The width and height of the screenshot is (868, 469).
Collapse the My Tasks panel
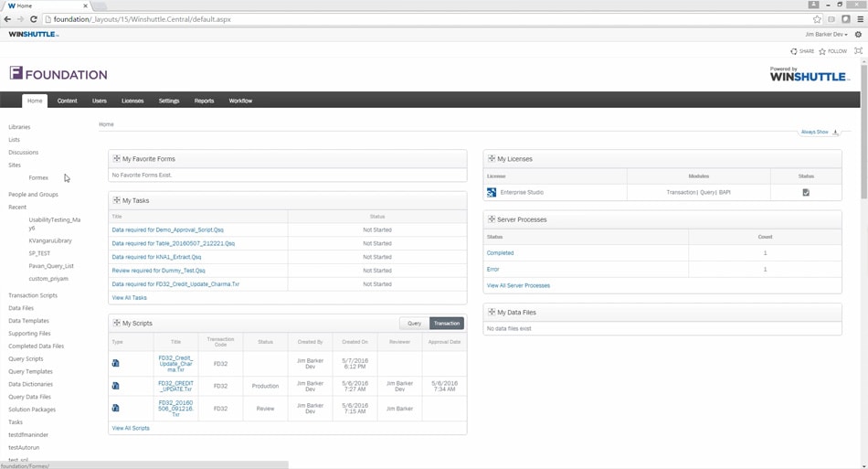116,200
